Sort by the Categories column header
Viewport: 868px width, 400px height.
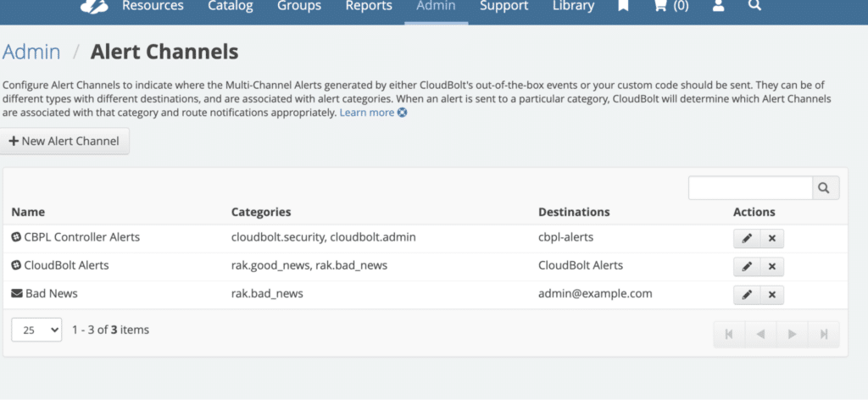(261, 212)
